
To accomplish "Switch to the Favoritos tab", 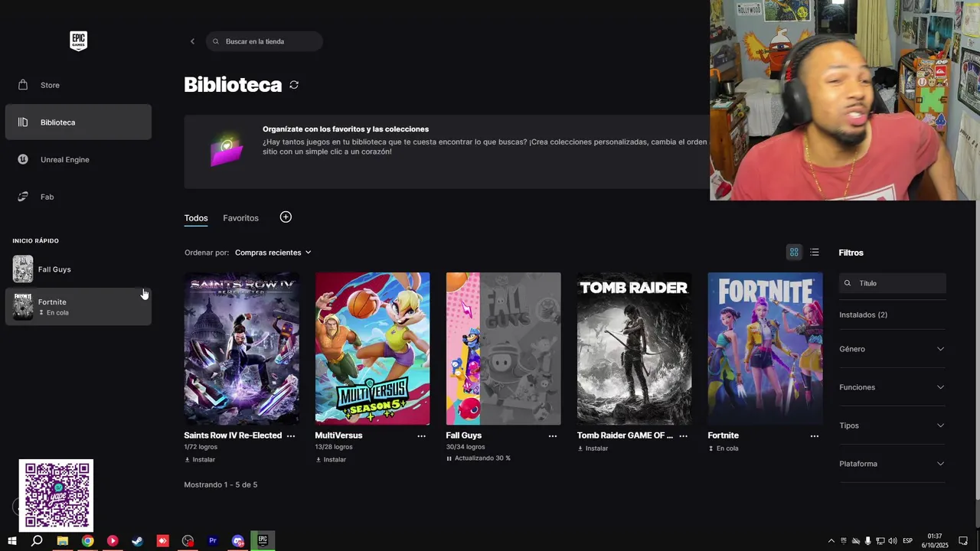I will [x=240, y=218].
